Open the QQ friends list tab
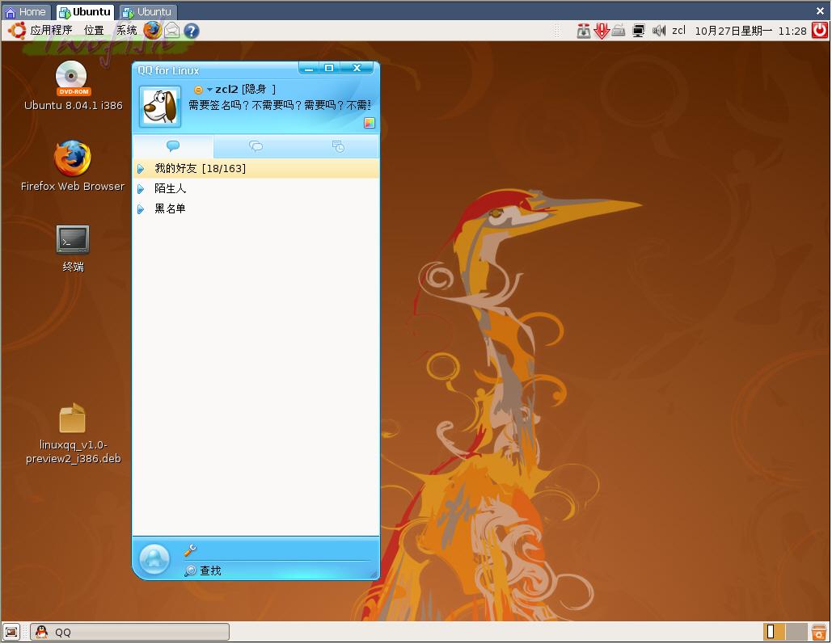Screen dimensions: 832x644 [173, 146]
